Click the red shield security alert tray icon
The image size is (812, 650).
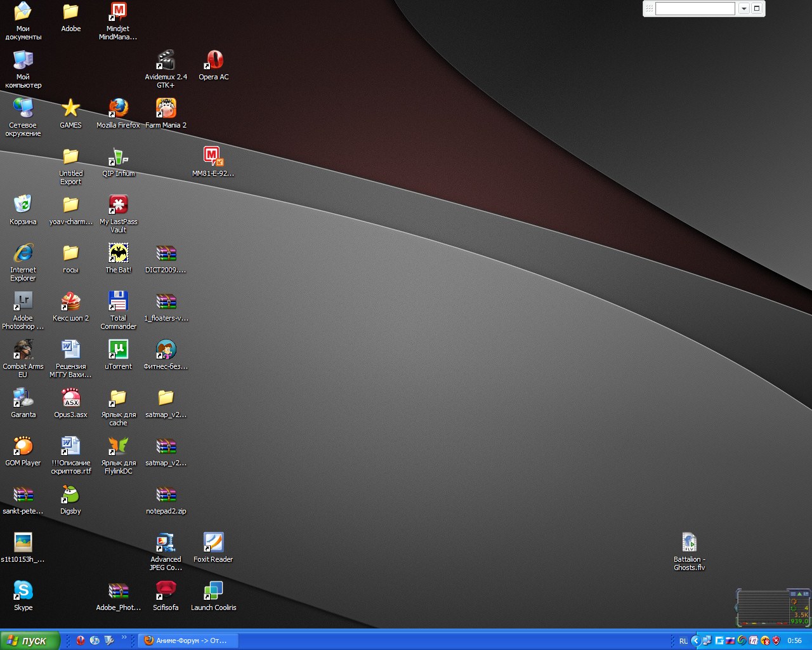(x=776, y=640)
